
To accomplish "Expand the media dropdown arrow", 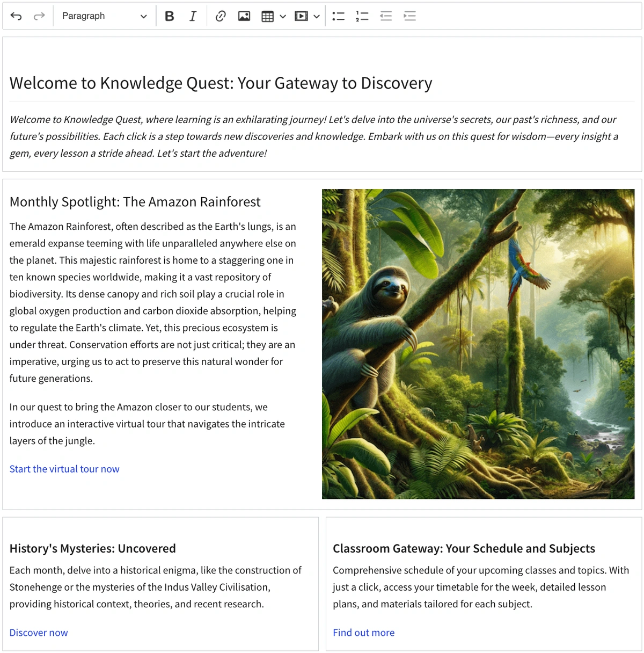I will 317,16.
